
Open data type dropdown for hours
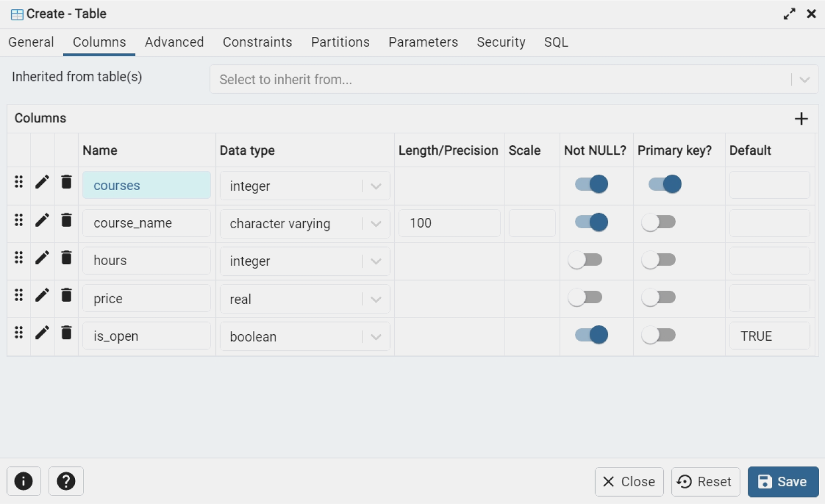click(x=305, y=261)
